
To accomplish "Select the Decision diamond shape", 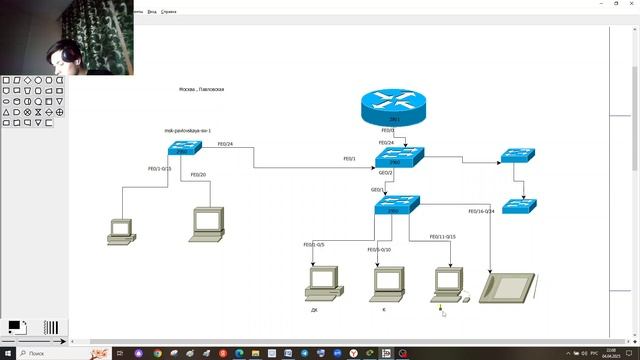I will [x=27, y=80].
